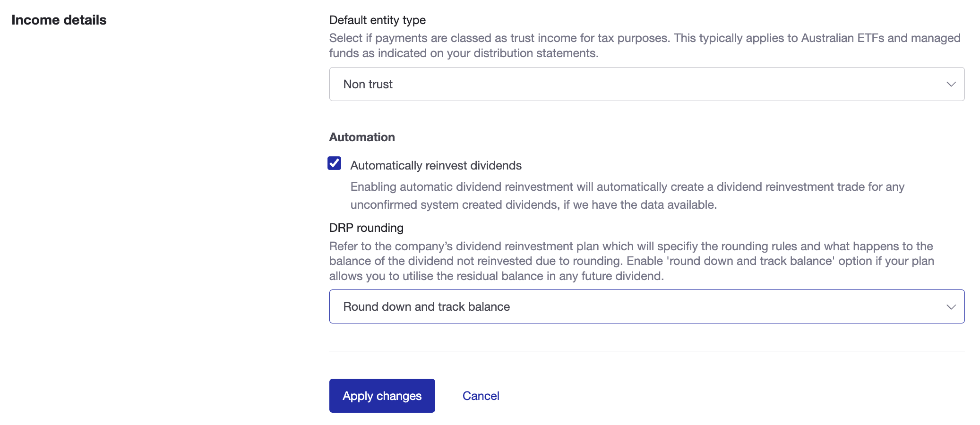This screenshot has height=425, width=980.
Task: Open the Default entity type dropdown
Action: (646, 84)
